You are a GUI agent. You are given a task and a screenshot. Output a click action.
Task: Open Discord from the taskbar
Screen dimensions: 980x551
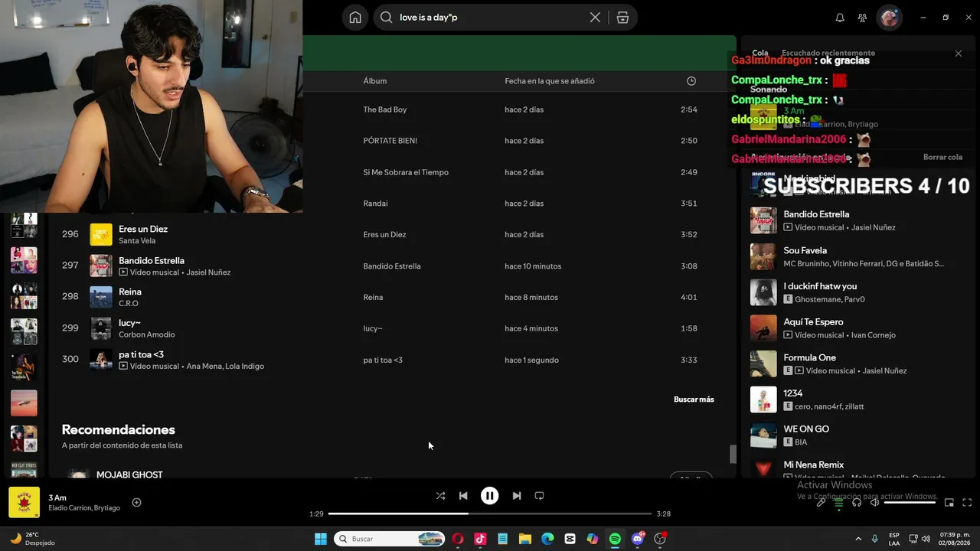point(638,539)
